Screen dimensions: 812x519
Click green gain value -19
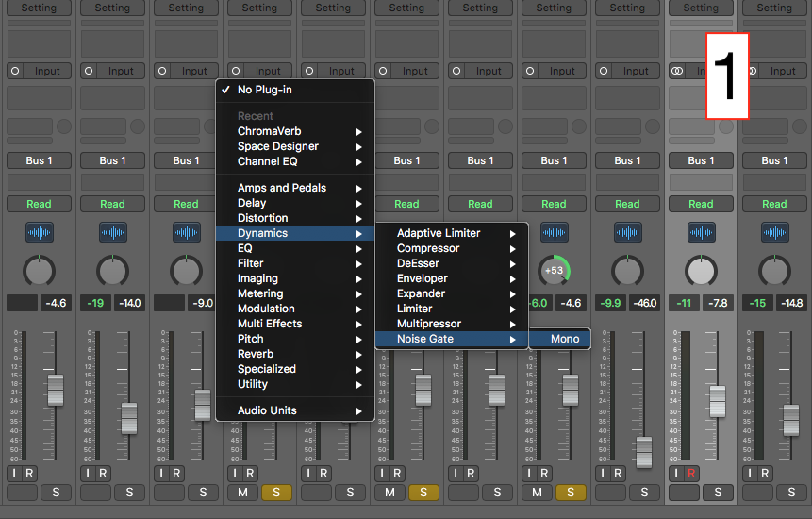pos(95,303)
